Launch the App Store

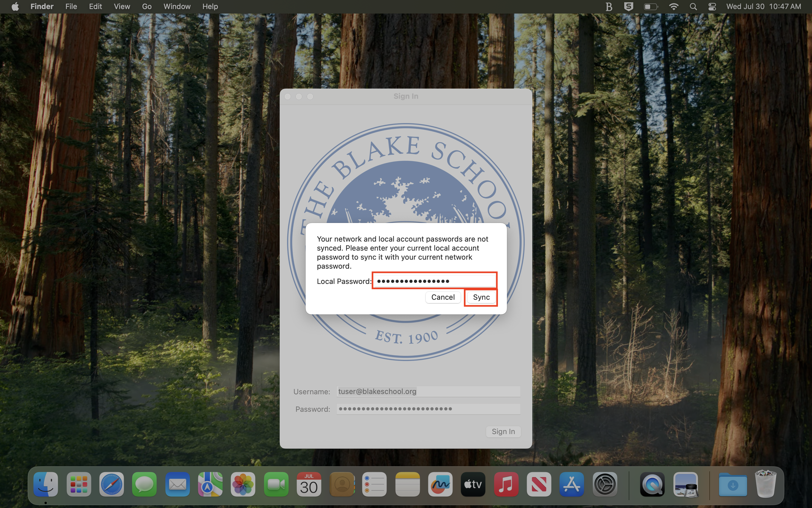572,484
